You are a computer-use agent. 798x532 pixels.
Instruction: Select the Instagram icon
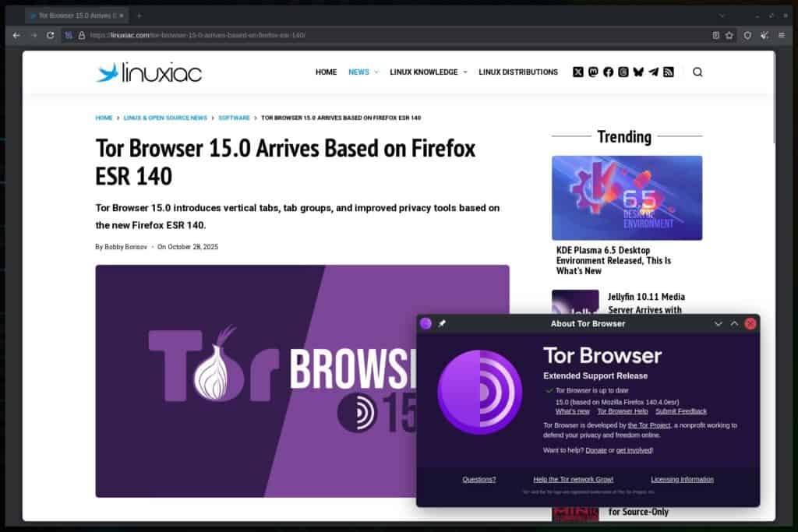[623, 72]
